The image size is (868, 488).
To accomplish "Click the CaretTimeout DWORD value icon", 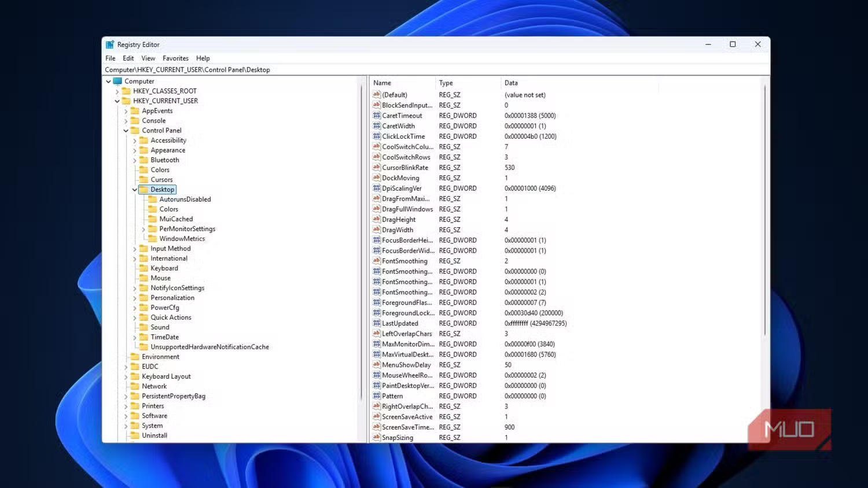I will 376,116.
